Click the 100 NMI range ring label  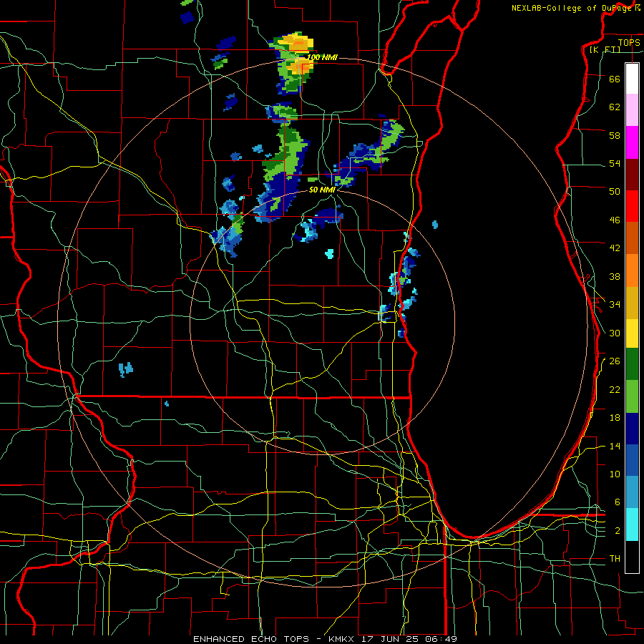coord(323,57)
